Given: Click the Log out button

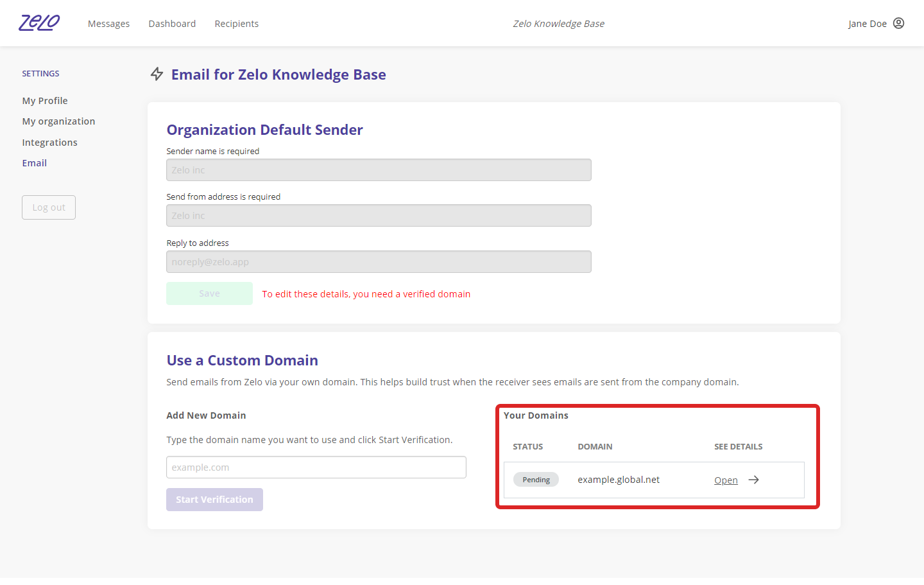Looking at the screenshot, I should pos(49,207).
